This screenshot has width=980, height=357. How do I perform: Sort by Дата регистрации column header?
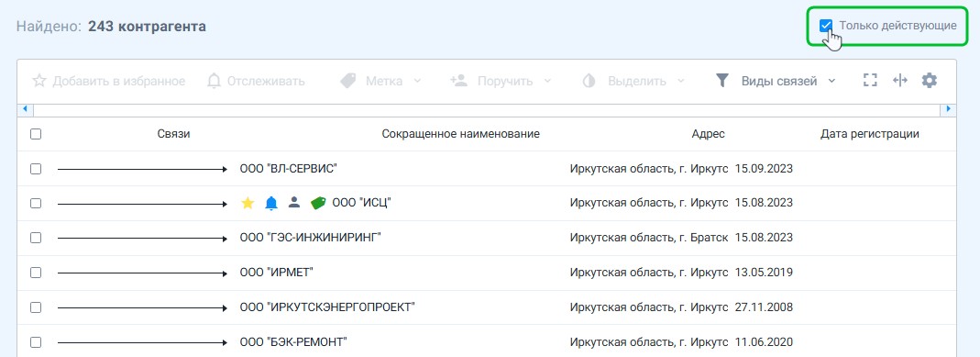click(869, 134)
